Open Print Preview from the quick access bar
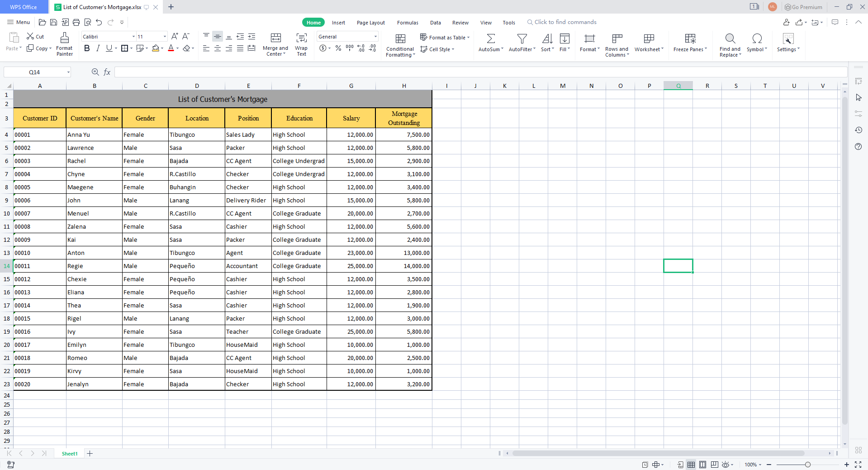Image resolution: width=868 pixels, height=470 pixels. [x=88, y=22]
